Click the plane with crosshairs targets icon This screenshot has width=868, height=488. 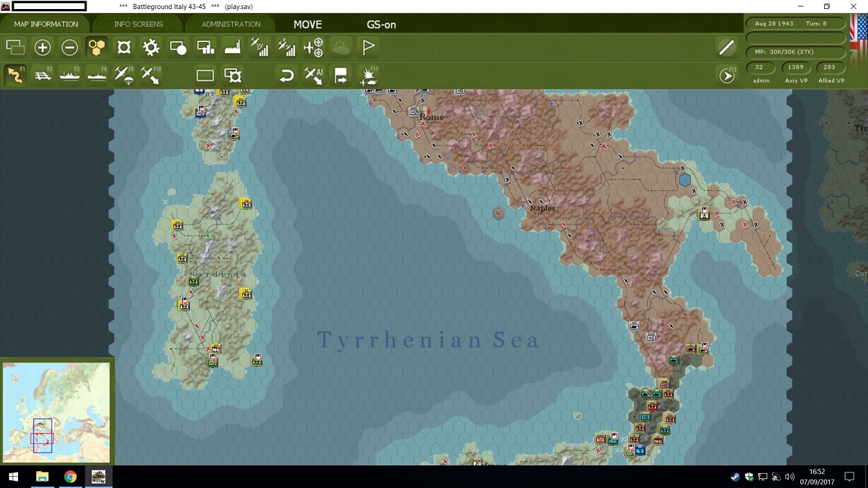click(314, 47)
